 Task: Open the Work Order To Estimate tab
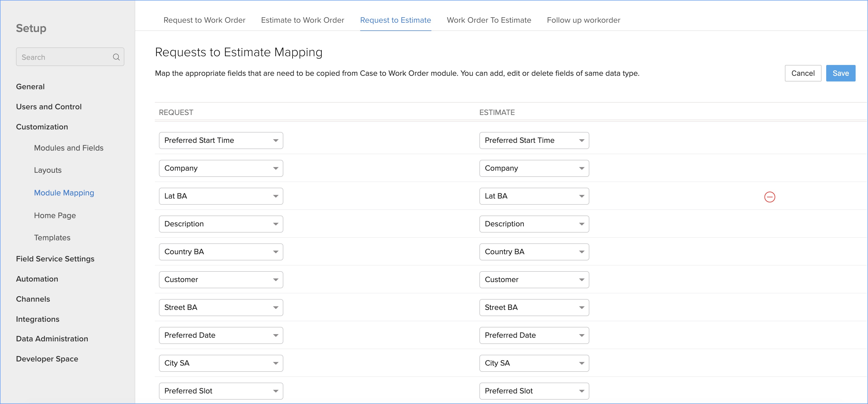point(489,20)
